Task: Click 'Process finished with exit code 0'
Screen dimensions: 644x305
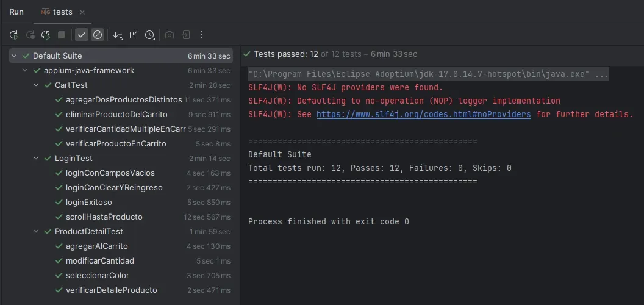Action: click(x=329, y=221)
